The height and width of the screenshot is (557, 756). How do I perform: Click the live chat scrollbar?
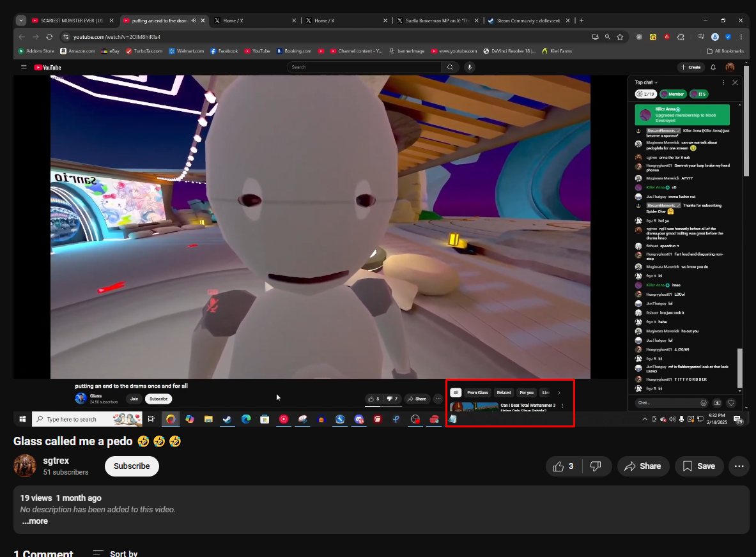(x=740, y=368)
